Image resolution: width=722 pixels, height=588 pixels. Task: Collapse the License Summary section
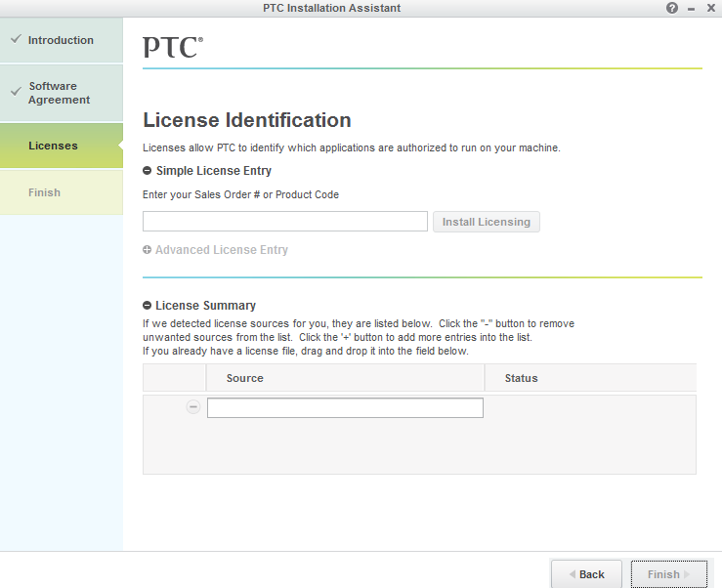pyautogui.click(x=147, y=306)
